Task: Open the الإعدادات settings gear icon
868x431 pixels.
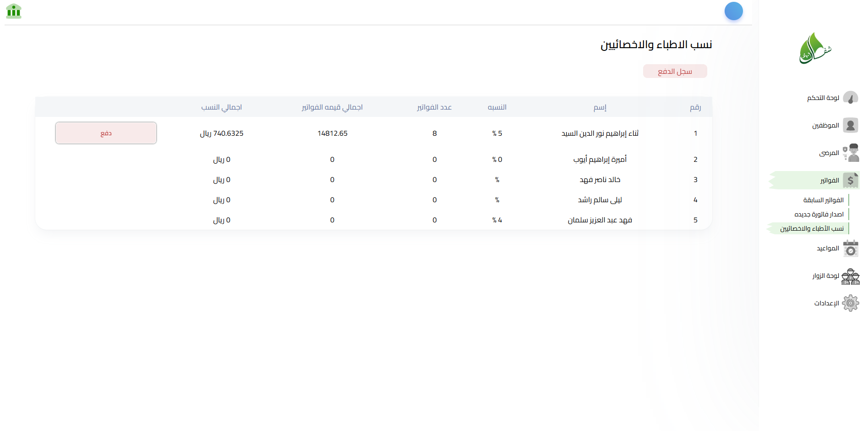Action: point(851,303)
